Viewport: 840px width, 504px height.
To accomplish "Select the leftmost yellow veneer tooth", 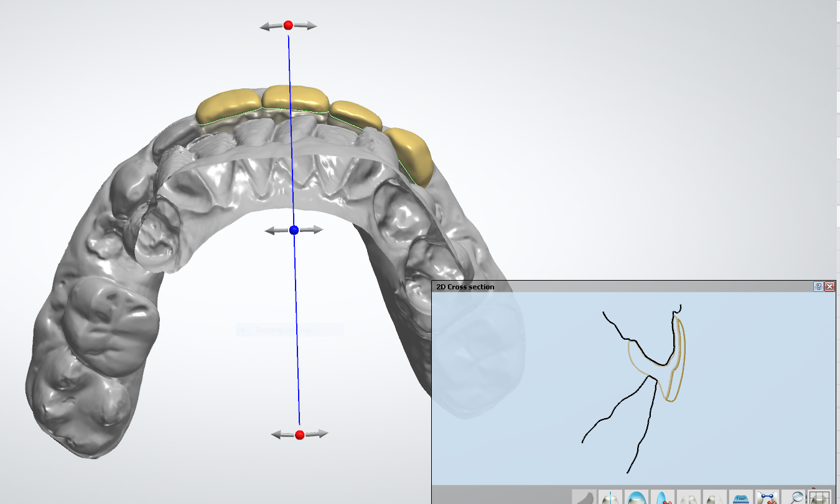I will click(x=228, y=106).
